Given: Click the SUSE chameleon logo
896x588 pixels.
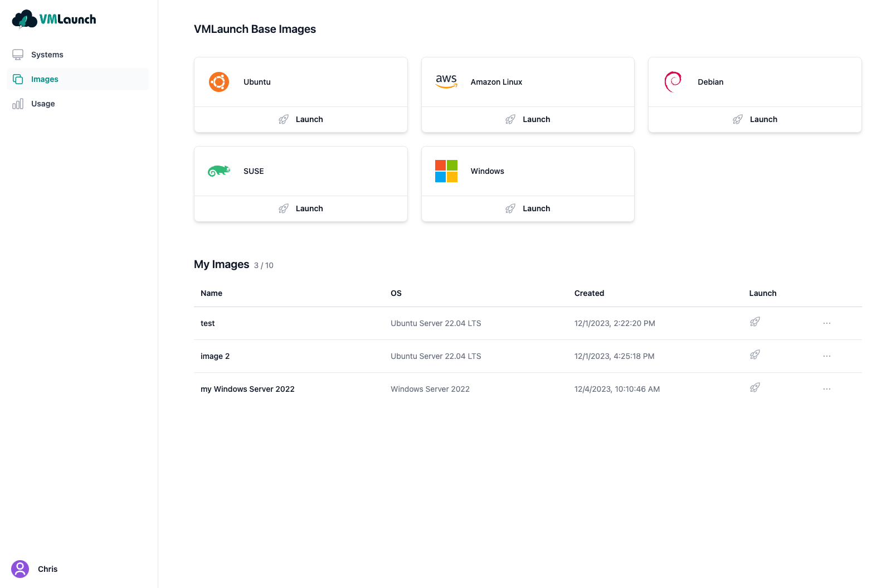Looking at the screenshot, I should (219, 171).
